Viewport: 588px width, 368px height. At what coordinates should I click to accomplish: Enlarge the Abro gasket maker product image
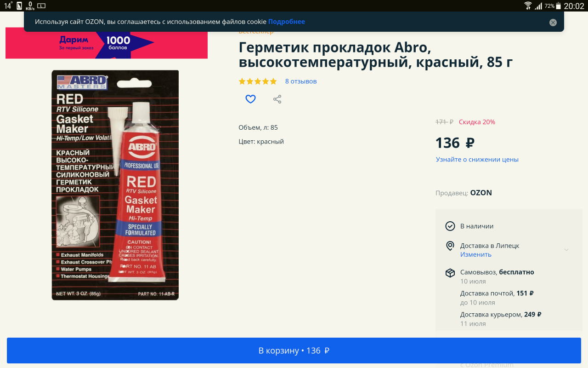point(115,185)
